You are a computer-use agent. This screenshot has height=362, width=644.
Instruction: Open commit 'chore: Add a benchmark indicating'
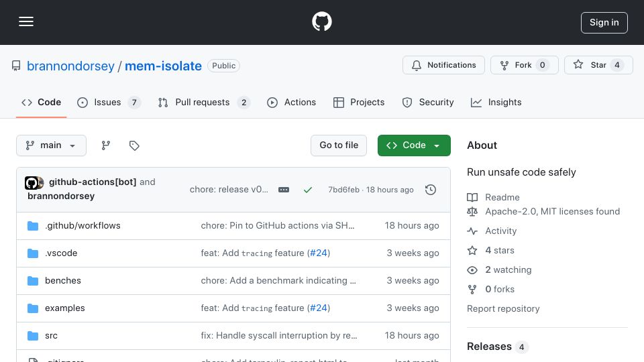coord(278,281)
